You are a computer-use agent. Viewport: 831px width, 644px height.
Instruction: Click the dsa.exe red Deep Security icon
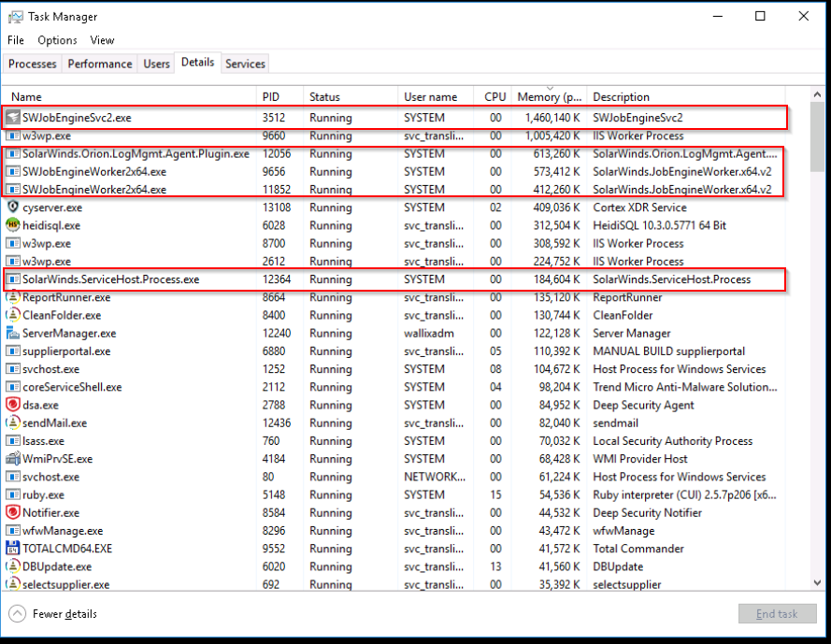click(13, 405)
